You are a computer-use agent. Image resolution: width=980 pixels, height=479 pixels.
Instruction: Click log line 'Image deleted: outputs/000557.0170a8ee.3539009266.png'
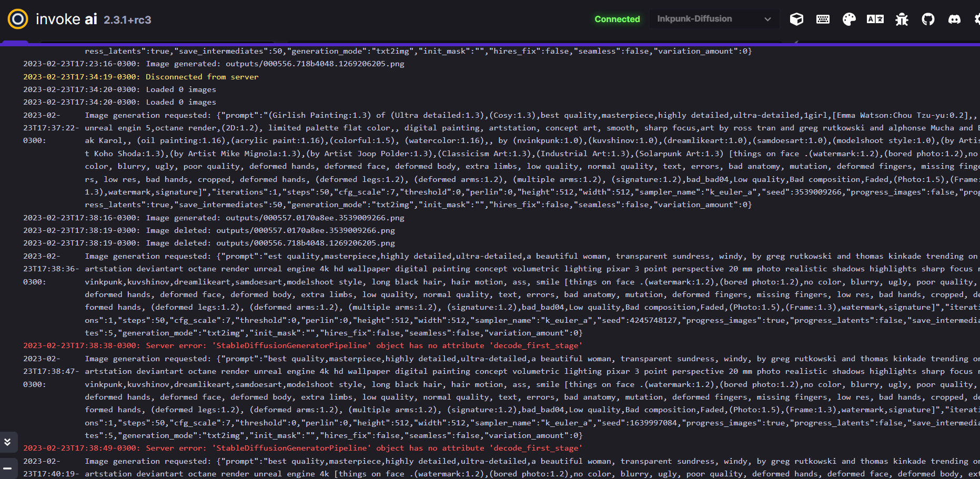click(209, 230)
